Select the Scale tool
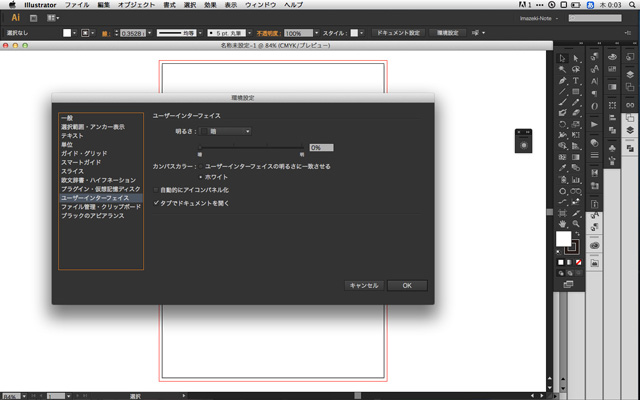The height and width of the screenshot is (400, 640). click(576, 124)
